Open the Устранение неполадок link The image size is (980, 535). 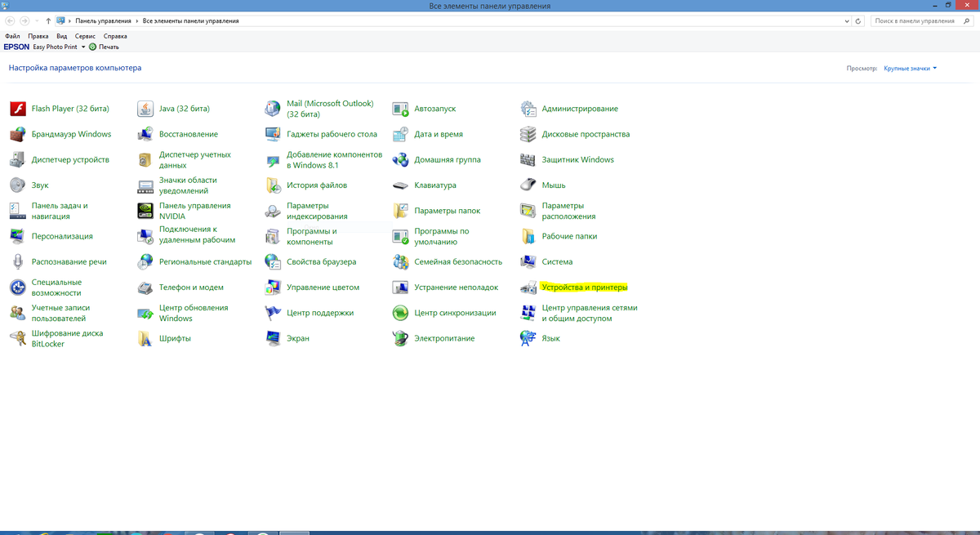(456, 288)
